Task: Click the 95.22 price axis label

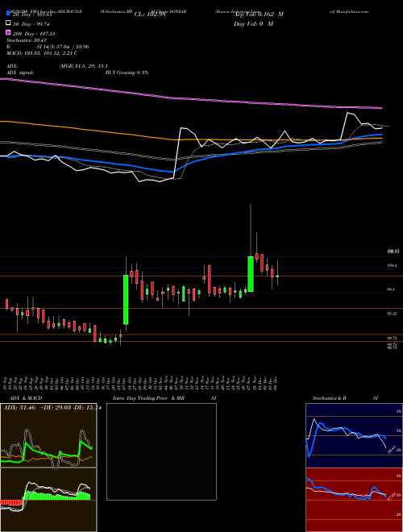Action: [392, 314]
